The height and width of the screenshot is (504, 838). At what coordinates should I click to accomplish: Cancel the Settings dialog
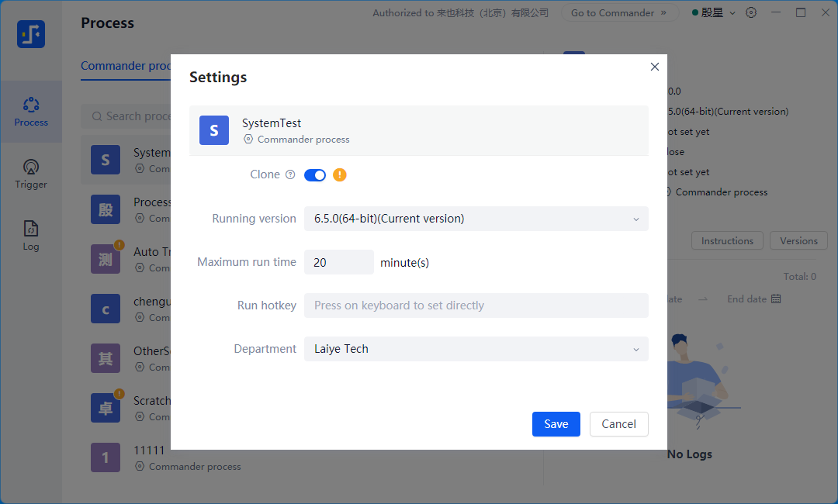(x=618, y=424)
